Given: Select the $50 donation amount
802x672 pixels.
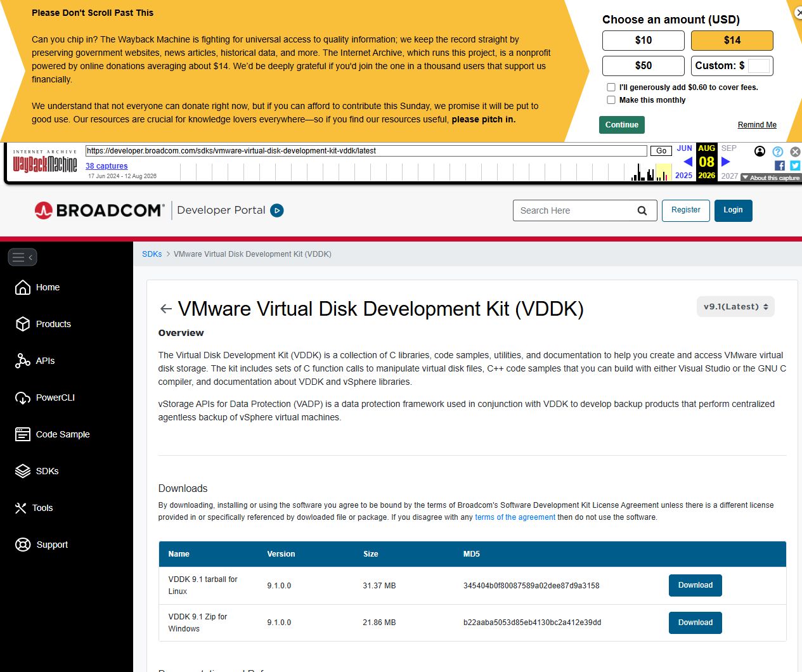Looking at the screenshot, I should [x=644, y=66].
